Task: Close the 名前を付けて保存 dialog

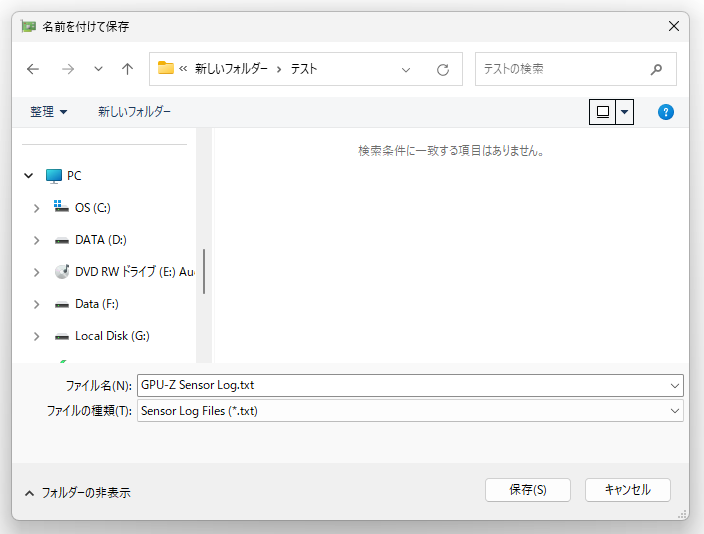Action: [673, 26]
